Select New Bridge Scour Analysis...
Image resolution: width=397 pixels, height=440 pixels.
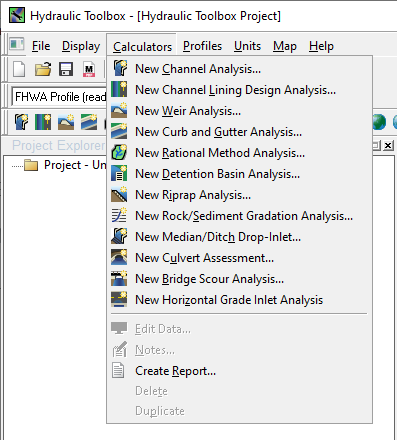click(240, 279)
